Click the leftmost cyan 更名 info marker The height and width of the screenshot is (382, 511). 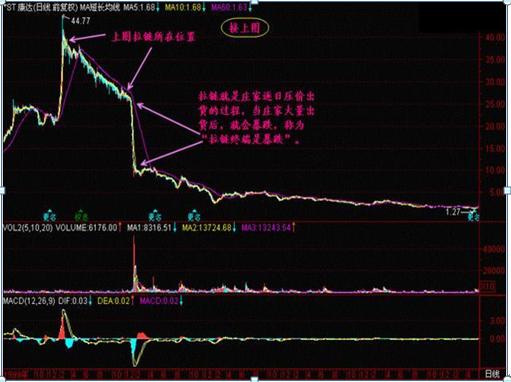(x=50, y=216)
